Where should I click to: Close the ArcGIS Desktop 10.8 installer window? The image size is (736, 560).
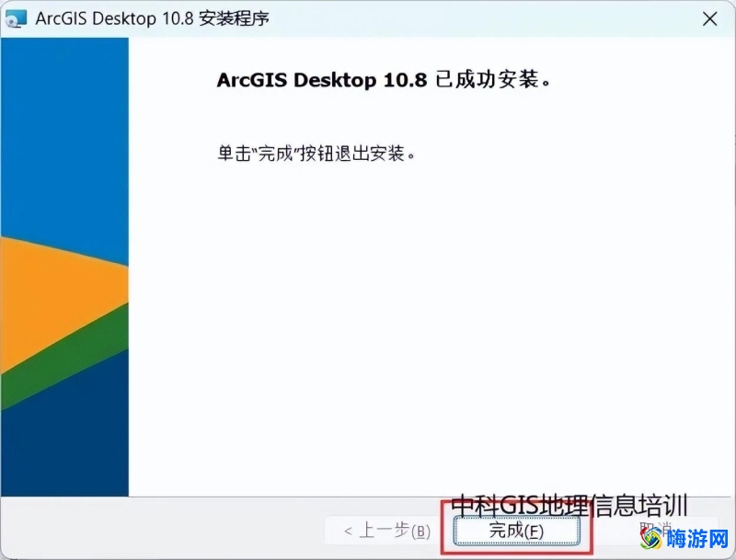coord(709,19)
